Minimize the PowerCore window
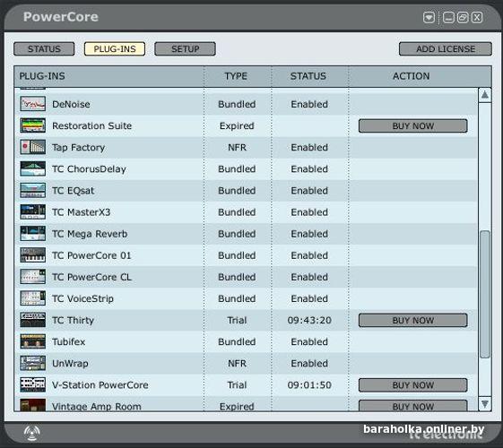This screenshot has width=503, height=448. 448,17
